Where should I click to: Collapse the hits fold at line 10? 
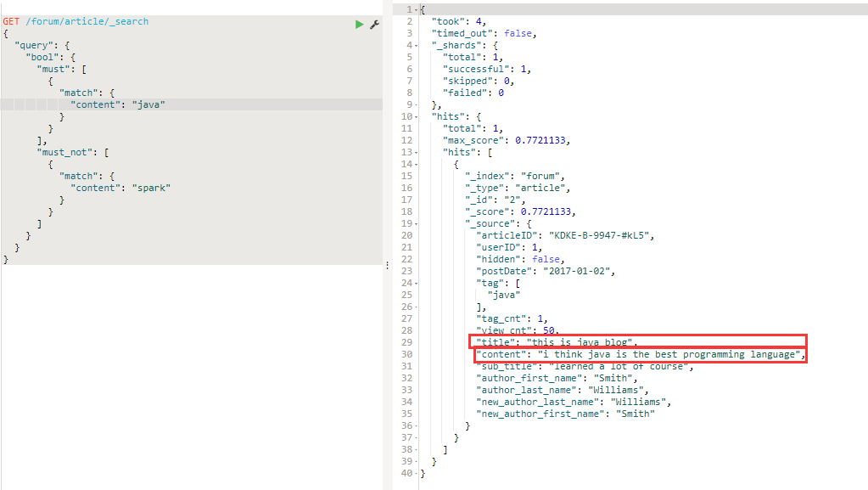coord(417,117)
